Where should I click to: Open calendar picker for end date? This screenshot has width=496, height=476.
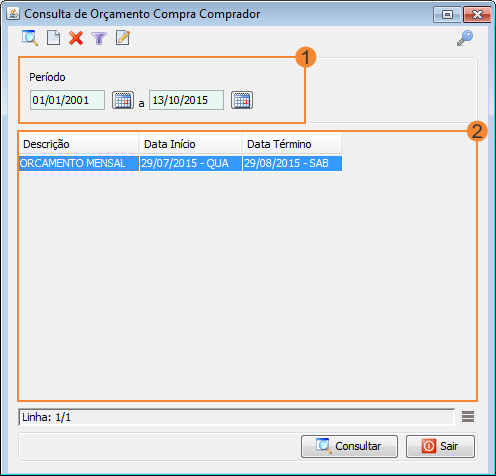tap(242, 100)
